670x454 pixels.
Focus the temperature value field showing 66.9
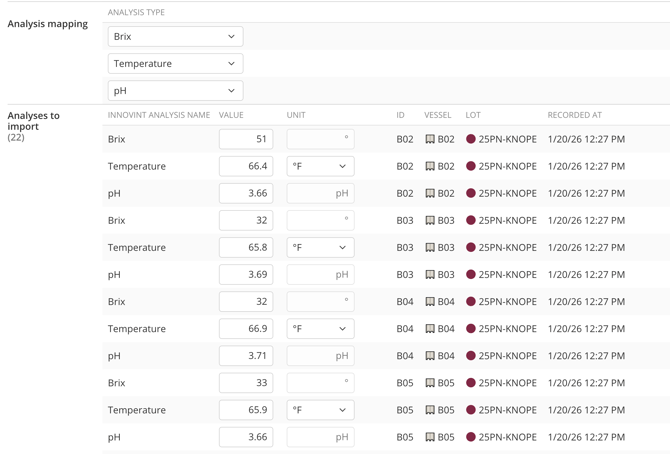pyautogui.click(x=246, y=329)
